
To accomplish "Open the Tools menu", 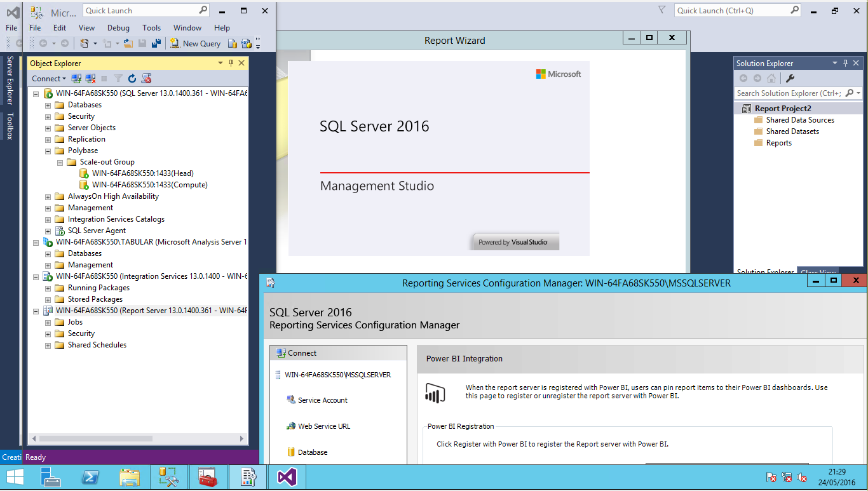I will tap(151, 27).
